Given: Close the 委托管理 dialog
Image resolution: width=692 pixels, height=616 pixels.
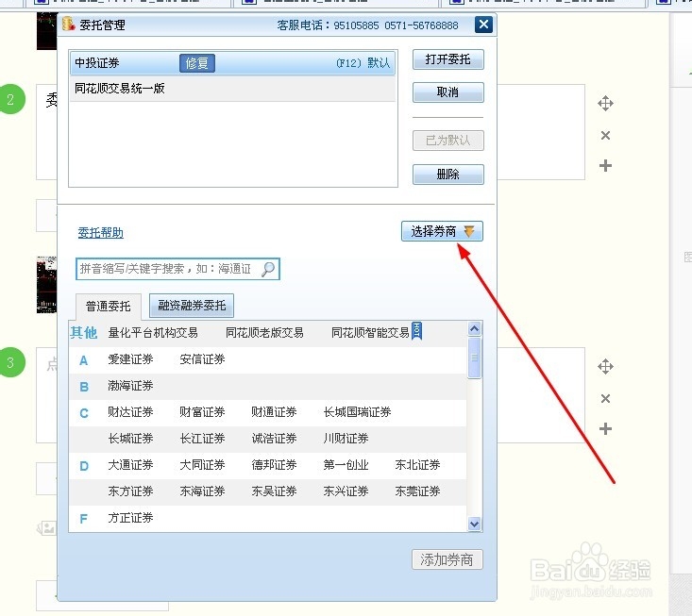Looking at the screenshot, I should tap(483, 25).
